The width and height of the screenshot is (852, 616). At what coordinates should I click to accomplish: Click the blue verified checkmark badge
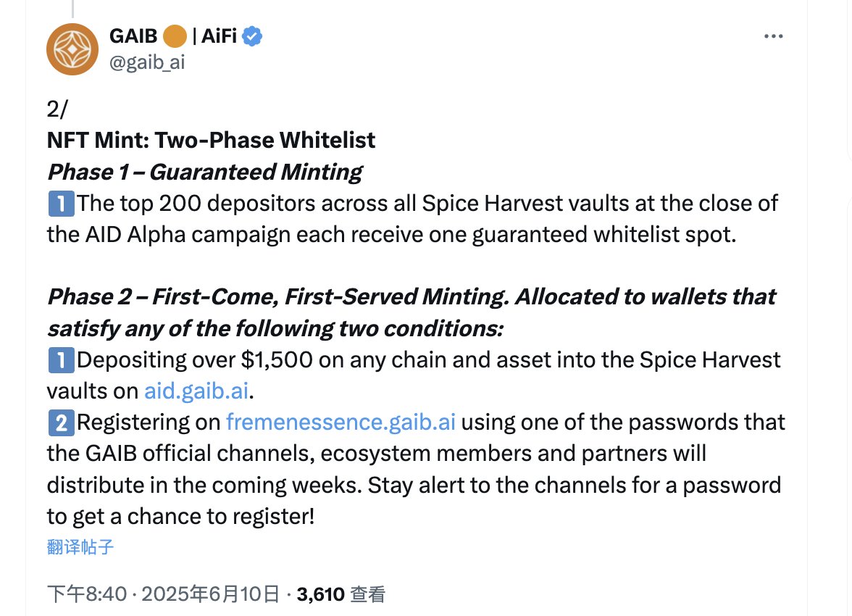click(252, 36)
